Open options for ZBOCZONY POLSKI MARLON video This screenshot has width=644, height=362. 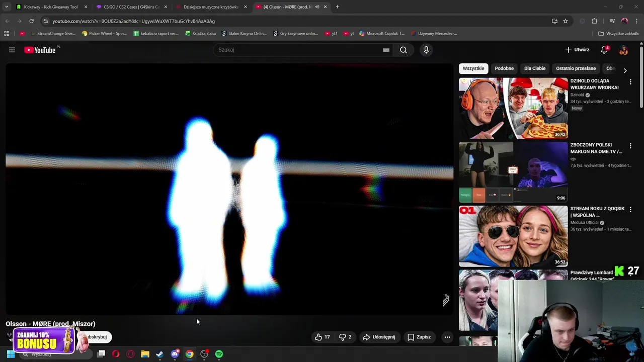pyautogui.click(x=630, y=145)
